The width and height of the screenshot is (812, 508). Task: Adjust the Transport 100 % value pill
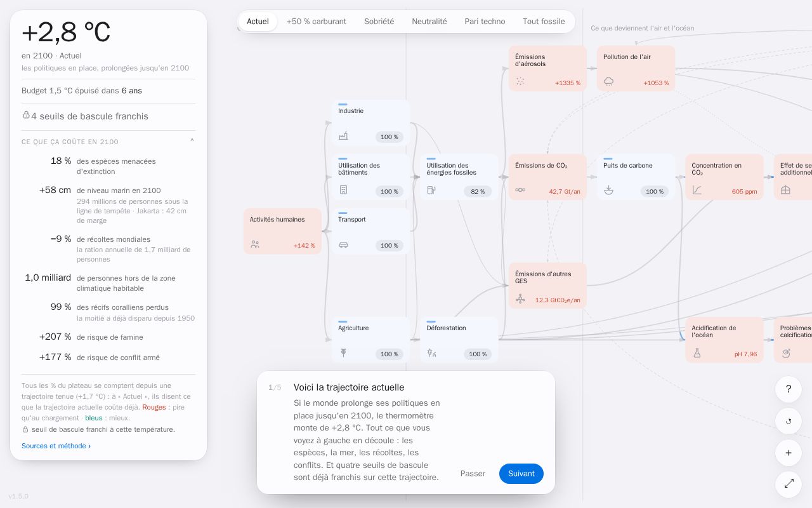coord(390,246)
